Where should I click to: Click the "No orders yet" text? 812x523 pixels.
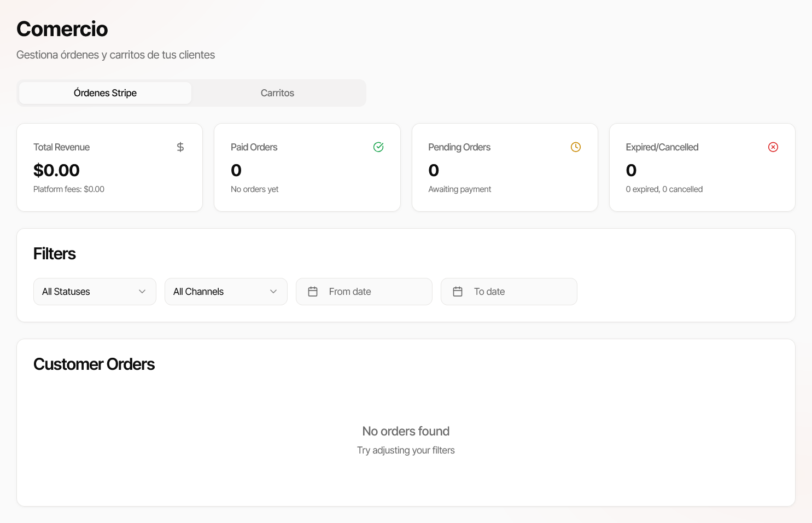255,189
